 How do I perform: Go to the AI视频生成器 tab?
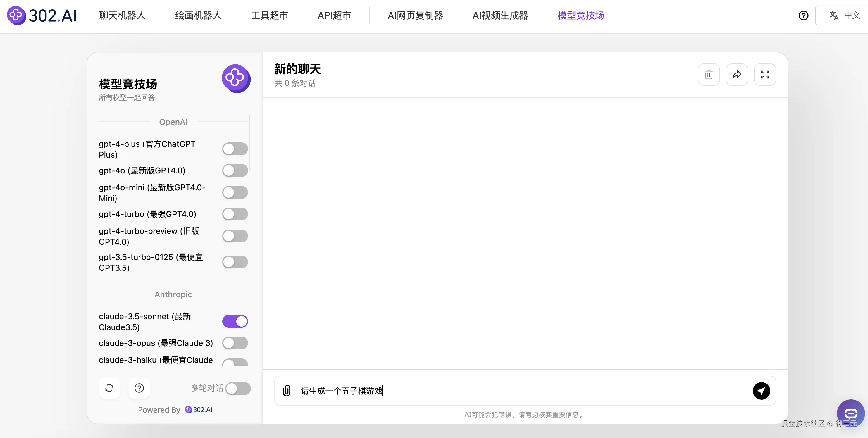pos(500,15)
